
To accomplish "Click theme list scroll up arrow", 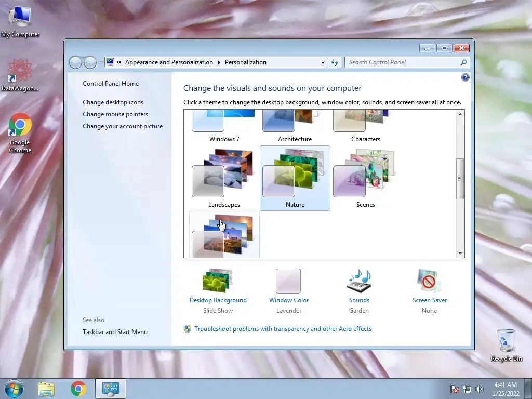I will coord(460,114).
